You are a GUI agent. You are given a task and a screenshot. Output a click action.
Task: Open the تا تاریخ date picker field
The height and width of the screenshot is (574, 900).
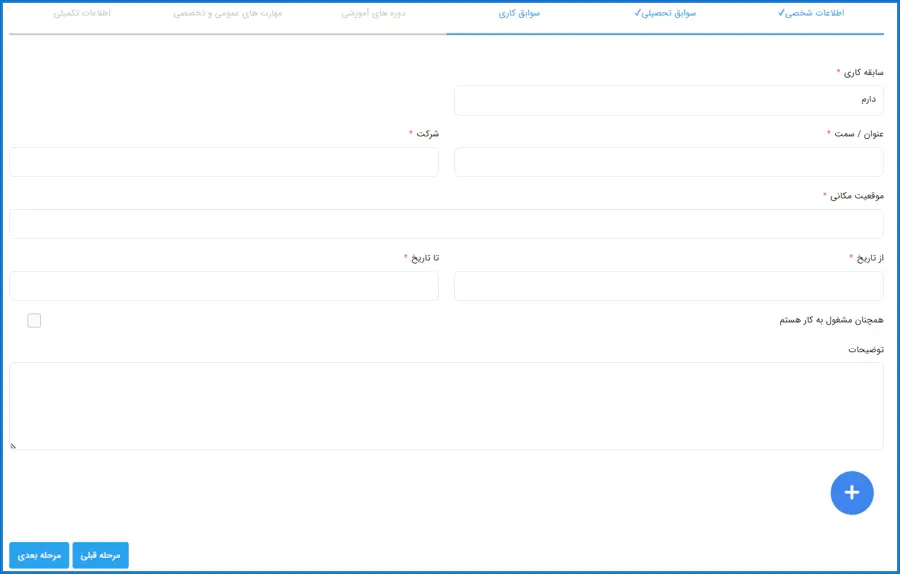coord(224,286)
